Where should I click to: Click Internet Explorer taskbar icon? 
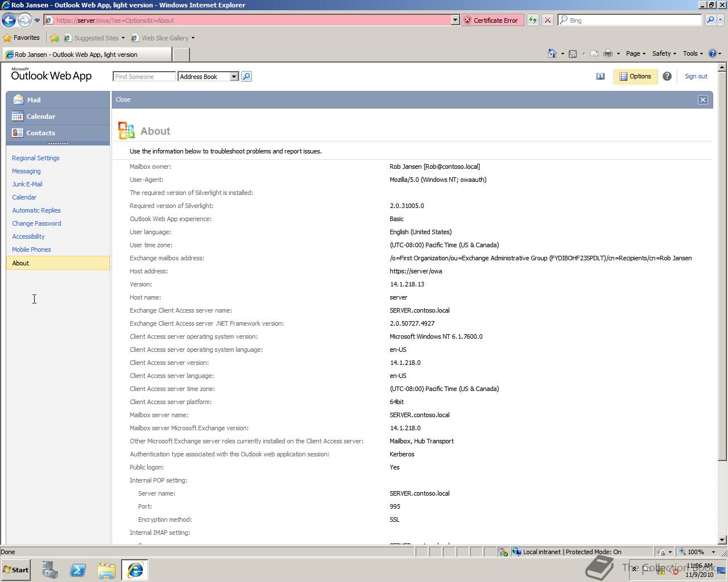coord(135,570)
